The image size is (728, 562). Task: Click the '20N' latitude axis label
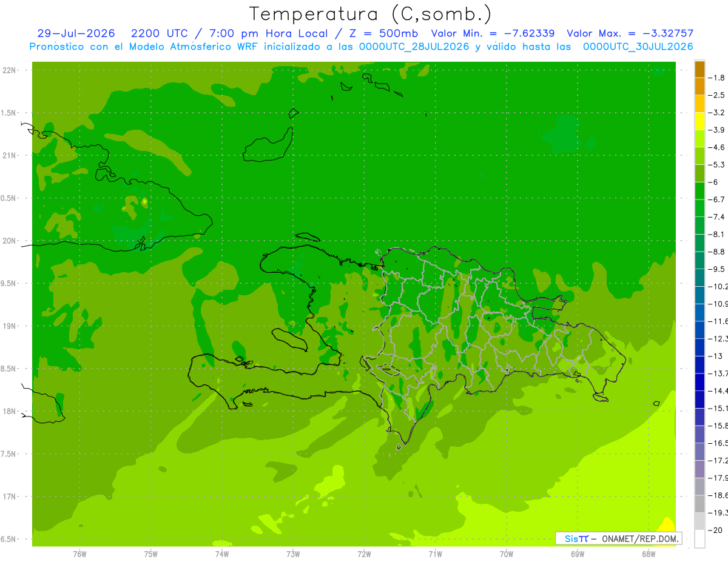coord(9,241)
